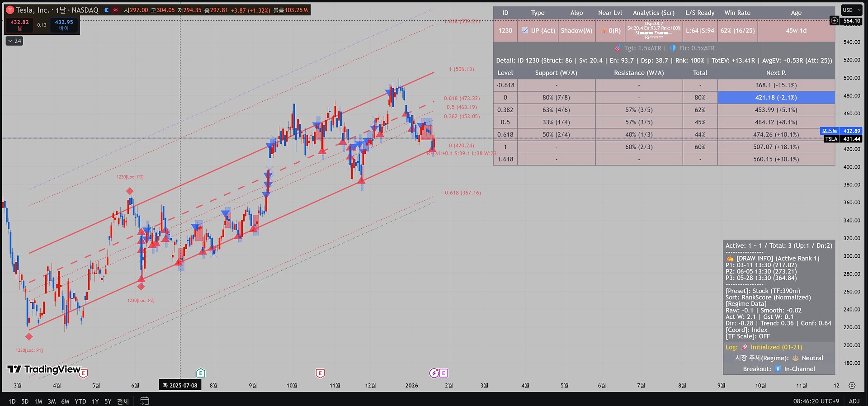Click the Shadow(M) algo cell
868x406 pixels.
point(576,31)
